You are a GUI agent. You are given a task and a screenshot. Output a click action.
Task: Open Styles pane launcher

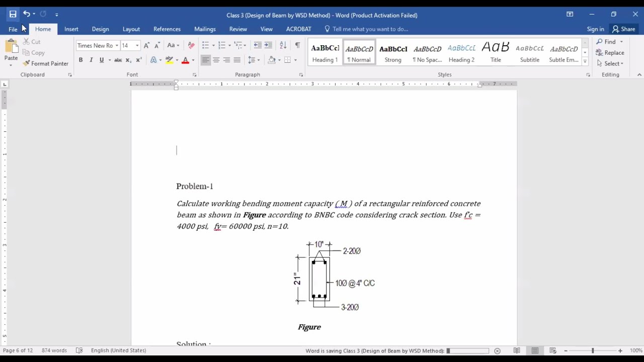588,75
